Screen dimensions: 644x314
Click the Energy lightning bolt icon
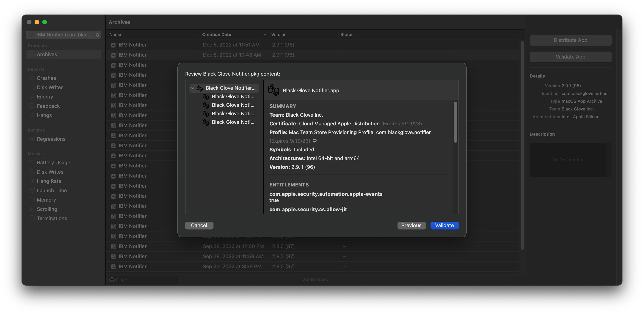(32, 97)
